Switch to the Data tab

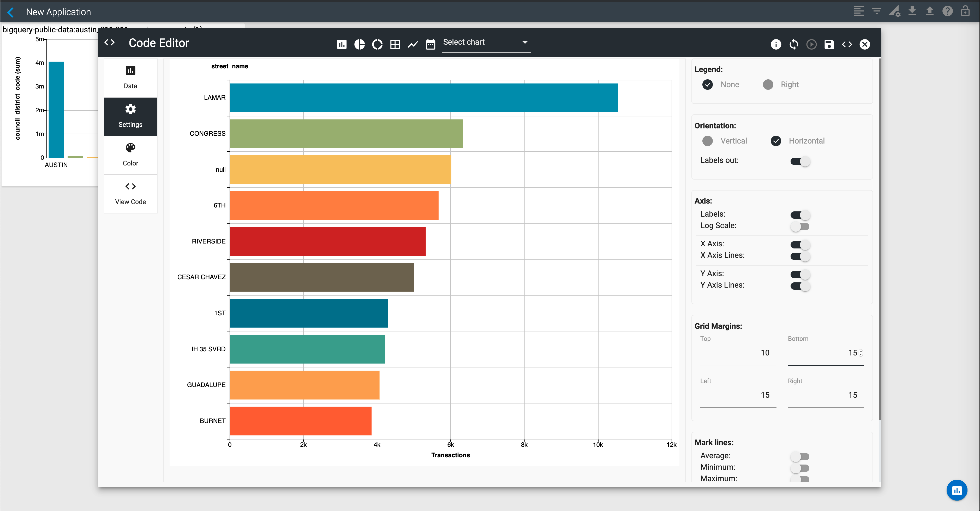tap(130, 78)
